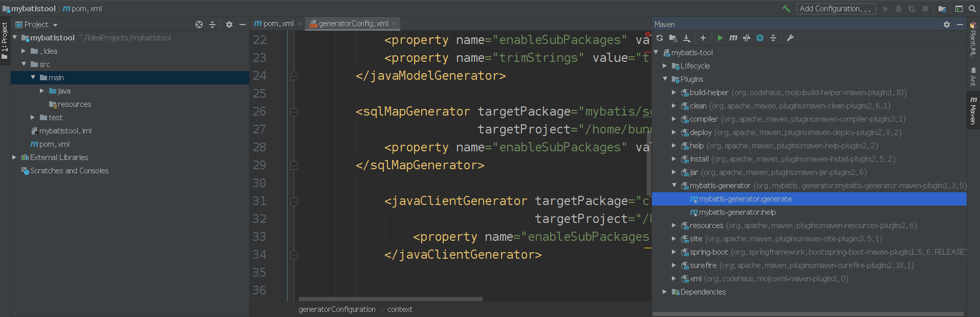980x317 pixels.
Task: Expand the .idea folder
Action: [x=24, y=51]
